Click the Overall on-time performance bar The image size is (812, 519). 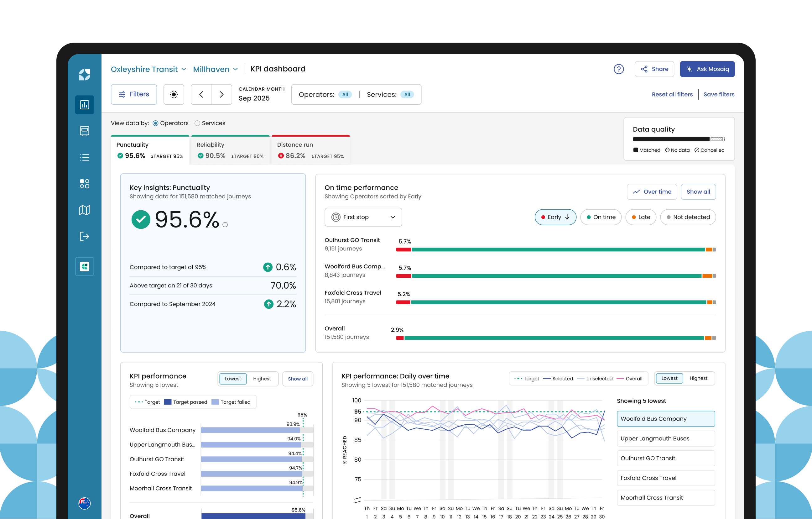[556, 338]
